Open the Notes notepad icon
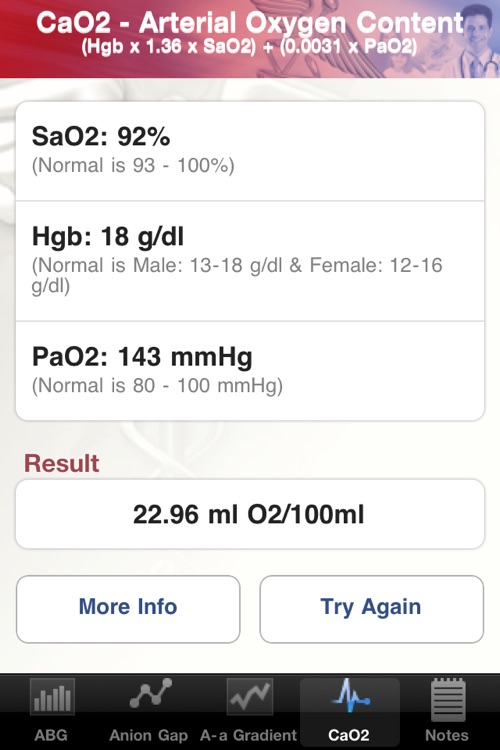The height and width of the screenshot is (750, 500). pyautogui.click(x=448, y=699)
